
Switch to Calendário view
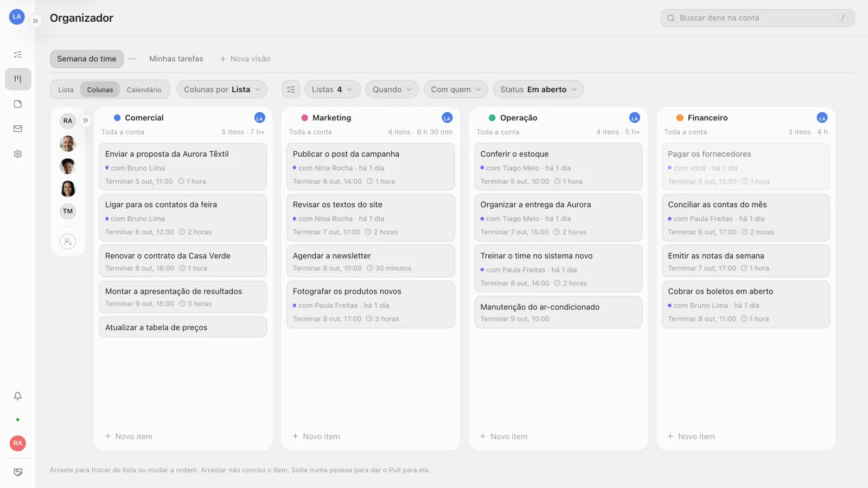144,90
